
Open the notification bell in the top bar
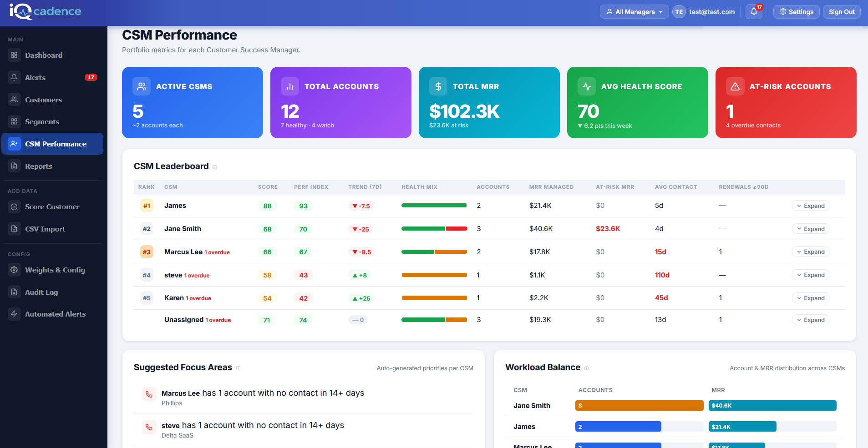coord(753,12)
